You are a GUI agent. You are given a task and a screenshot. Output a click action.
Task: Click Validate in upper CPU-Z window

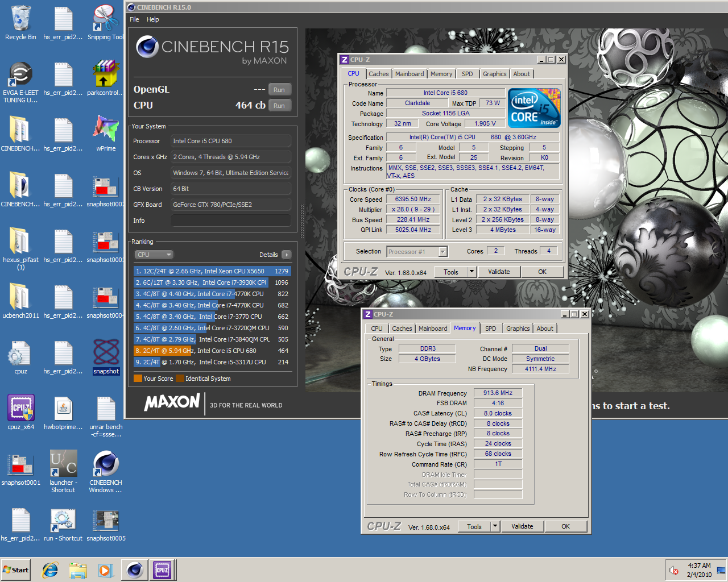click(499, 272)
